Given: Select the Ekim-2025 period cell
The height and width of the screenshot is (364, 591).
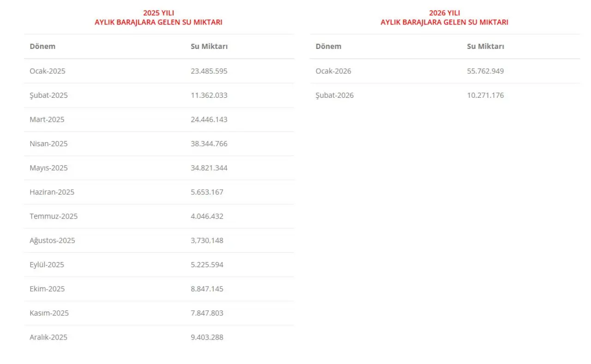Looking at the screenshot, I should tap(47, 289).
